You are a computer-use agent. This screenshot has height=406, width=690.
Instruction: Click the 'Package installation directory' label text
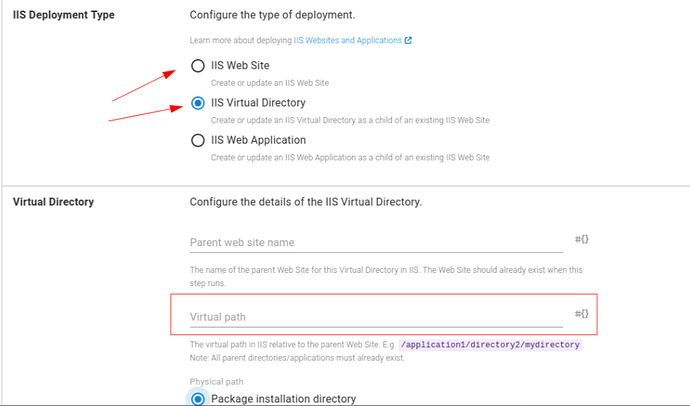click(285, 399)
